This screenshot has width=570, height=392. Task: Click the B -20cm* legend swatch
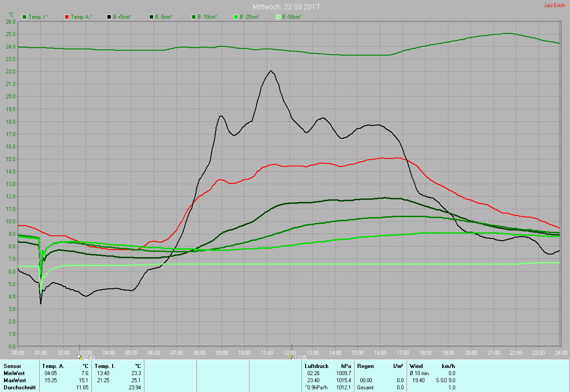(x=236, y=17)
